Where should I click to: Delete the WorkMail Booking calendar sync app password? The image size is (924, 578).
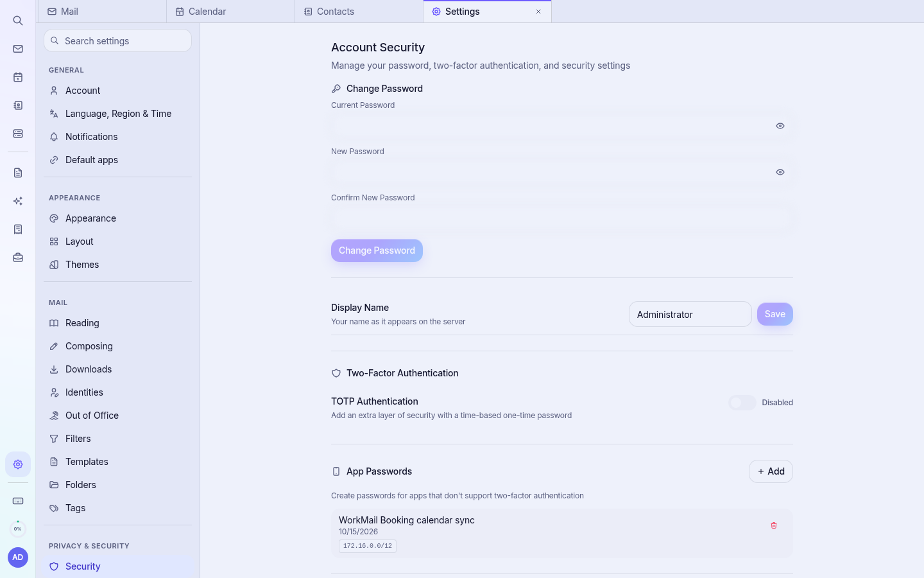(774, 525)
